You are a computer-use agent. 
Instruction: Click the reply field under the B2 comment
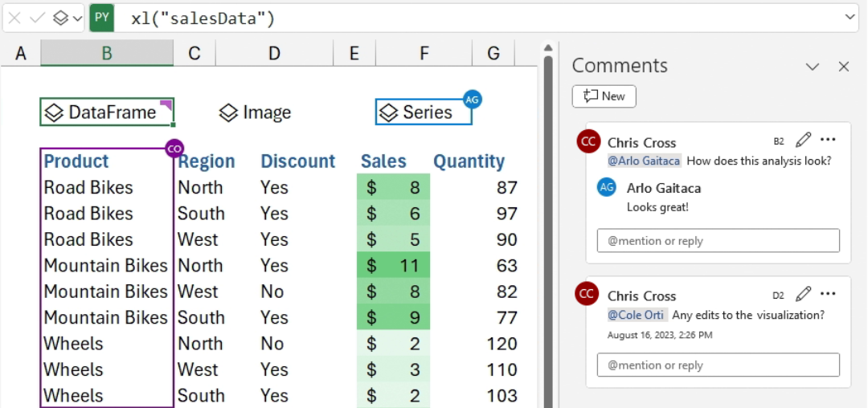point(718,241)
